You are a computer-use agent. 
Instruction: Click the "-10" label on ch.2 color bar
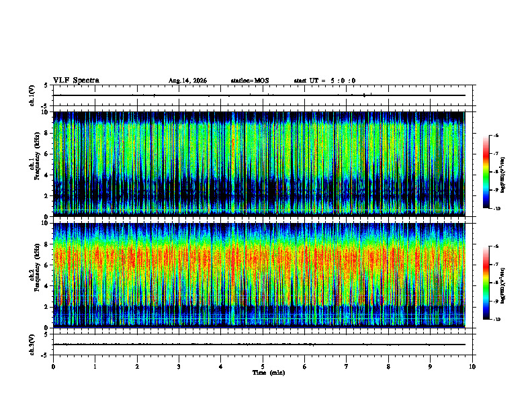click(x=497, y=320)
